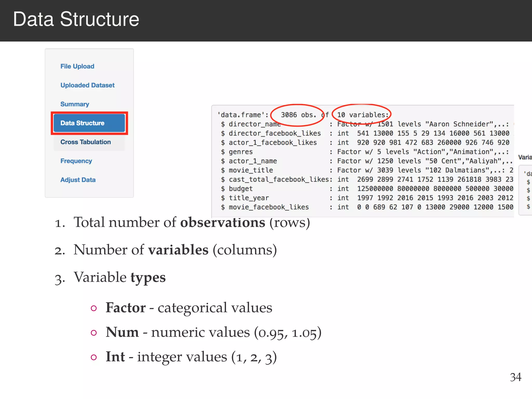Click the '10 variables:' text
Image resolution: width=532 pixels, height=399 pixels.
tap(363, 115)
